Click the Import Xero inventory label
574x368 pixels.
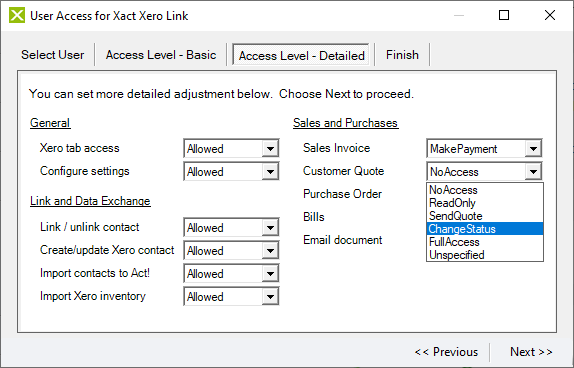(93, 296)
